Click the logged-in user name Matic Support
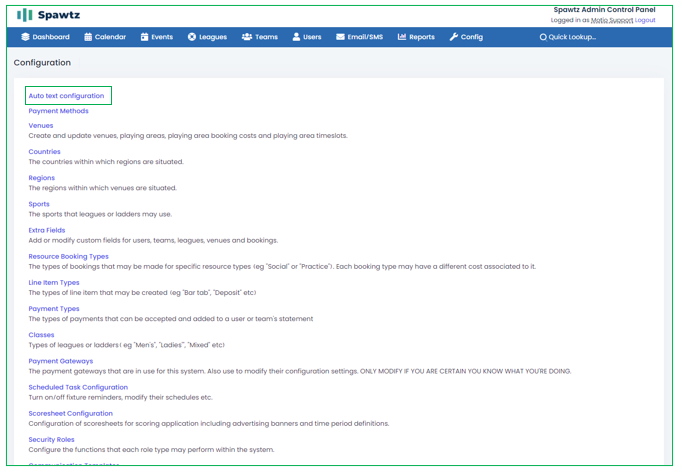This screenshot has height=474, width=682. (612, 20)
